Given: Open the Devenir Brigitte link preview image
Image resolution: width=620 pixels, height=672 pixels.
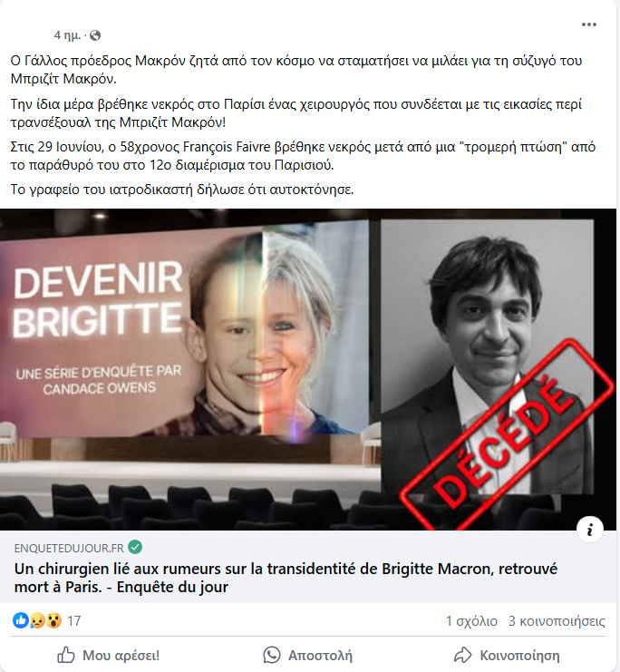Looking at the screenshot, I should [308, 369].
